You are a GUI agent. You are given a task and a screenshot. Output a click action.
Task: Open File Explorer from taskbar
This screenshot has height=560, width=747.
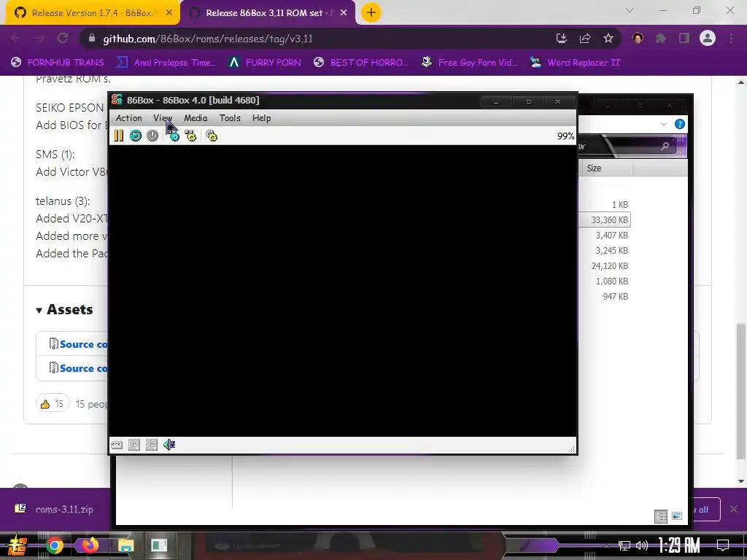[125, 545]
